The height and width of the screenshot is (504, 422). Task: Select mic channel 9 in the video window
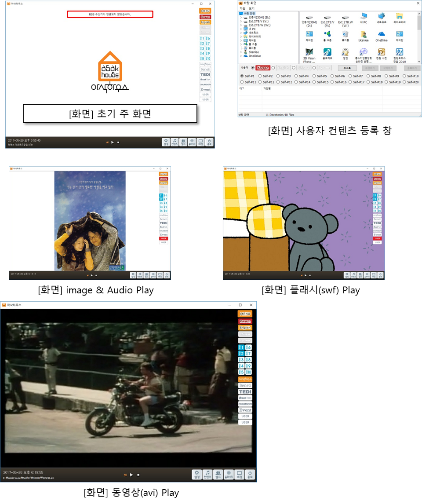click(248, 366)
